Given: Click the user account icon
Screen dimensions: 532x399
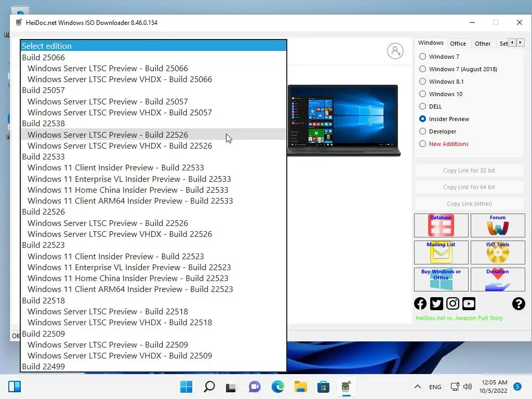Looking at the screenshot, I should coord(395,51).
